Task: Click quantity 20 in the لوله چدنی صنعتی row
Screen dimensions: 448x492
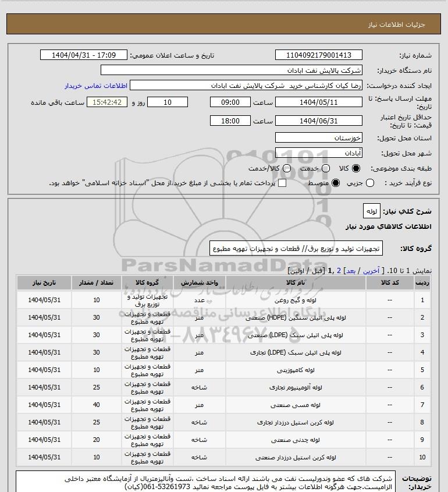Action: point(96,440)
